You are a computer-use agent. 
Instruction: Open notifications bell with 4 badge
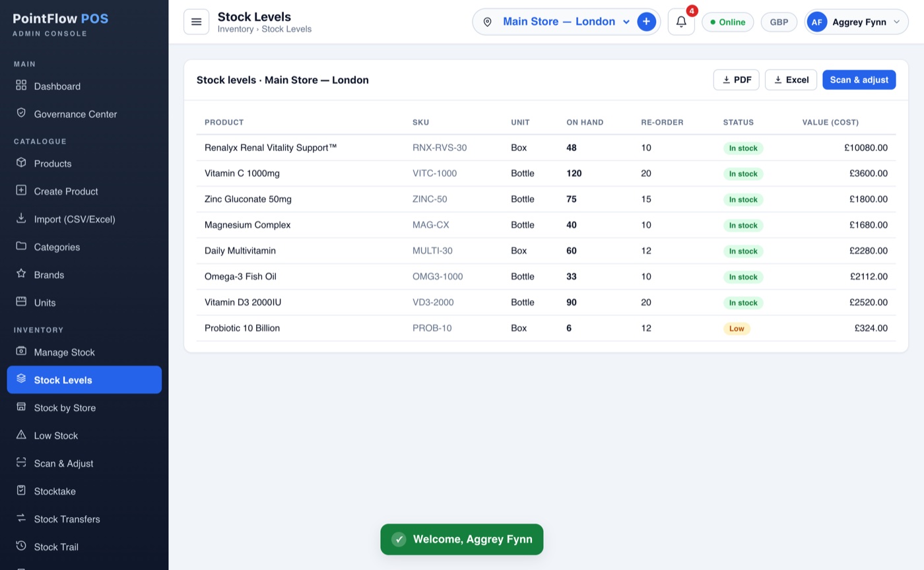point(681,22)
